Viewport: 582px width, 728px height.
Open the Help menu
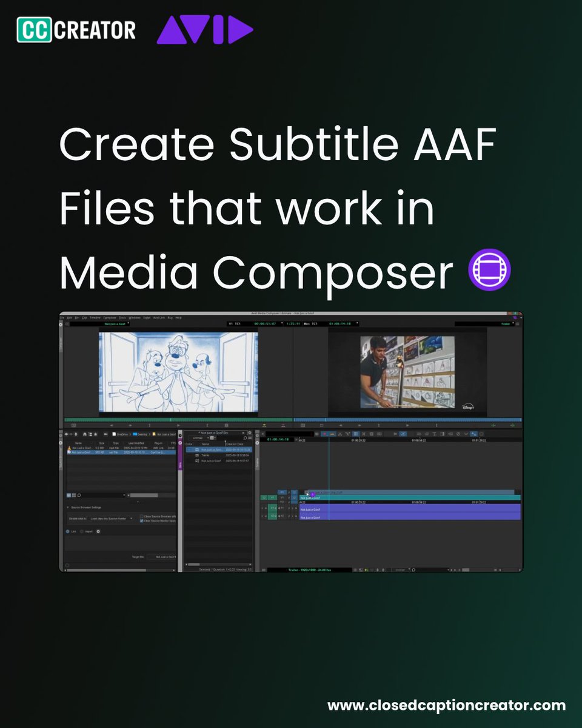click(x=178, y=318)
